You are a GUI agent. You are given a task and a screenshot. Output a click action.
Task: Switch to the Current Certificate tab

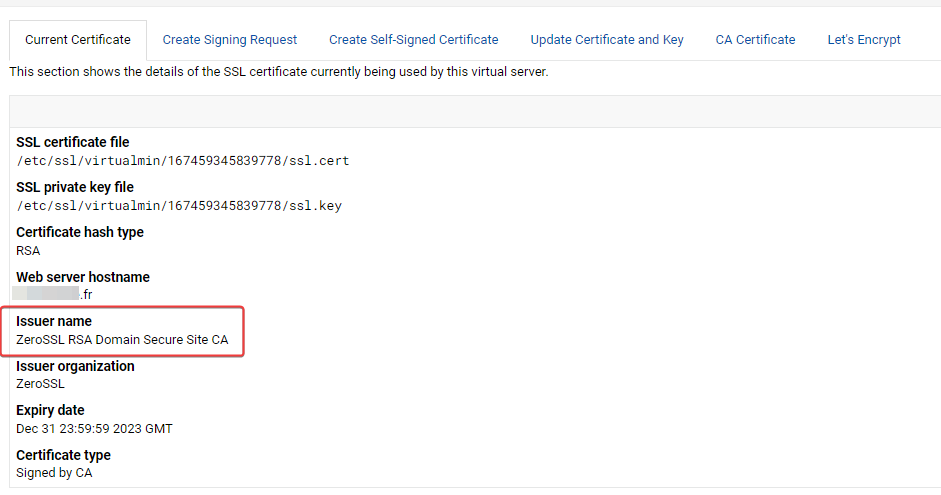(78, 40)
